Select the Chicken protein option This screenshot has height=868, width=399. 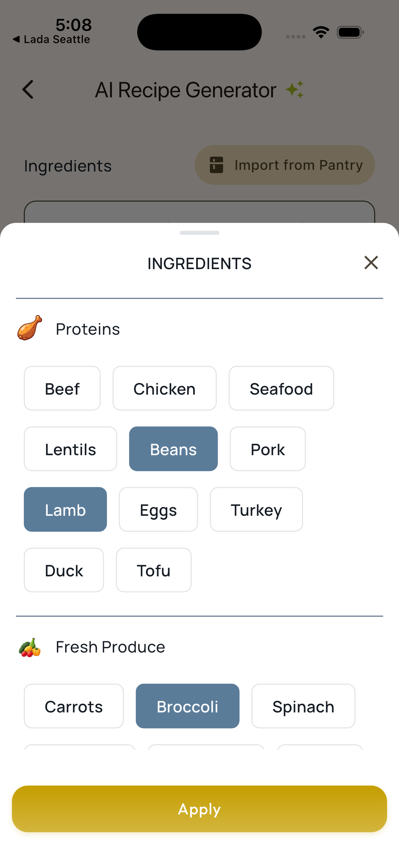click(x=164, y=388)
